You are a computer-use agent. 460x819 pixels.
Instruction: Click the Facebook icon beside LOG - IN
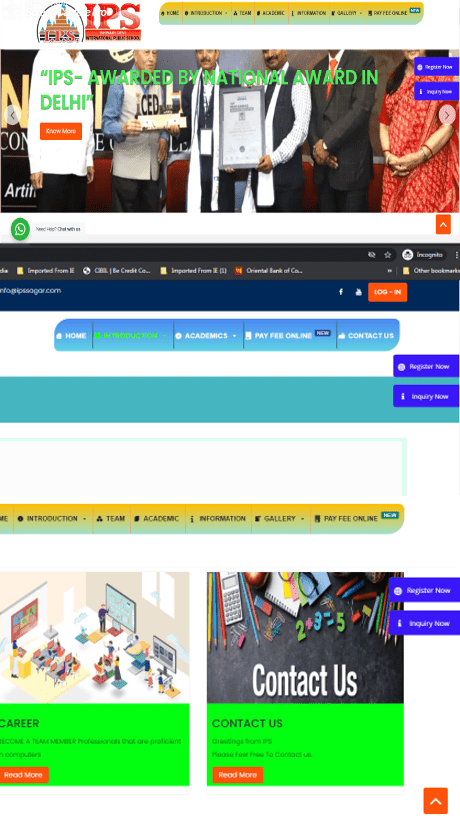(341, 292)
